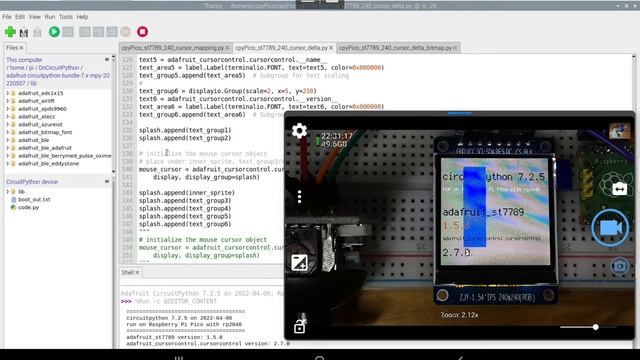Start video recording with the blue camcorder button
Viewport: 640px width, 360px height.
(611, 228)
